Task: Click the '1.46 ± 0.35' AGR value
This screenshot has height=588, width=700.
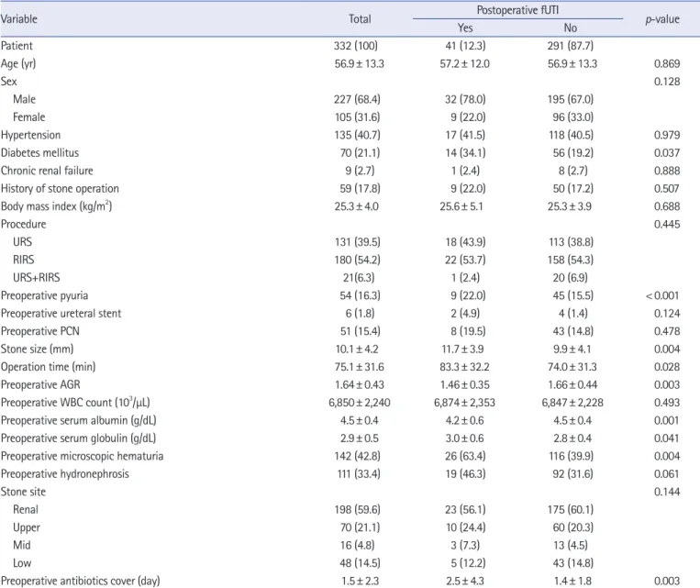Action: [465, 385]
